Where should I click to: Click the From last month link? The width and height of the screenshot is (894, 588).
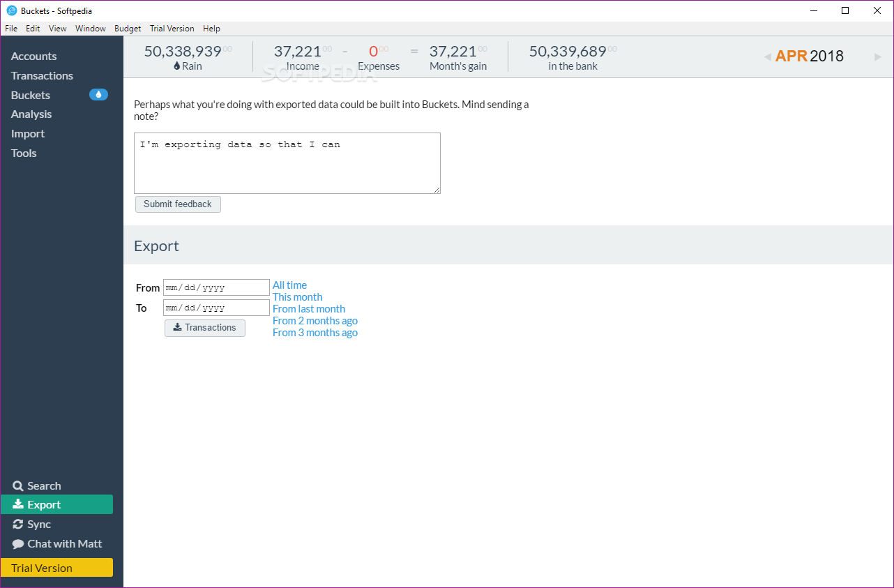[309, 309]
